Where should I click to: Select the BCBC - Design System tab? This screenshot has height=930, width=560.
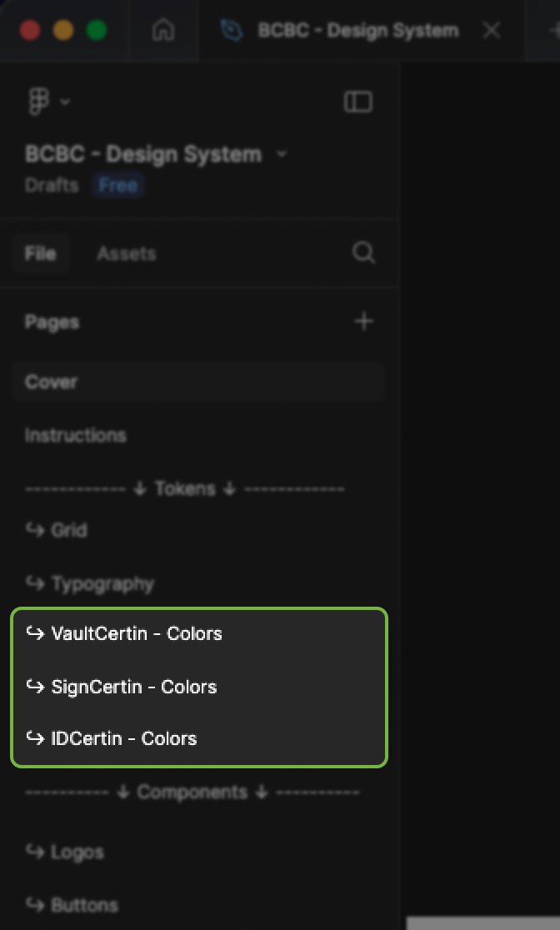pos(357,31)
